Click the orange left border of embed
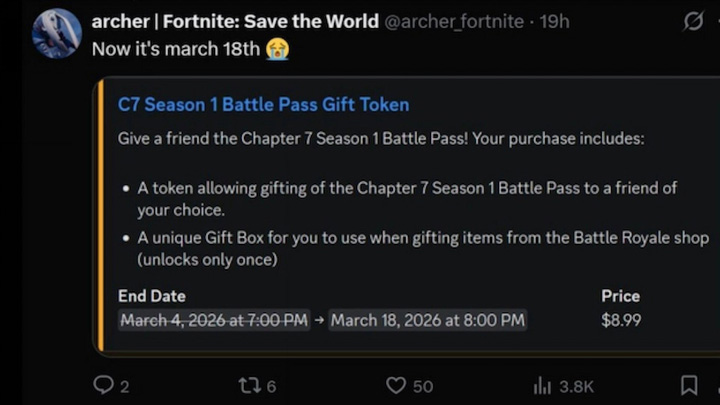Viewport: 720px width, 405px height. pos(98,215)
